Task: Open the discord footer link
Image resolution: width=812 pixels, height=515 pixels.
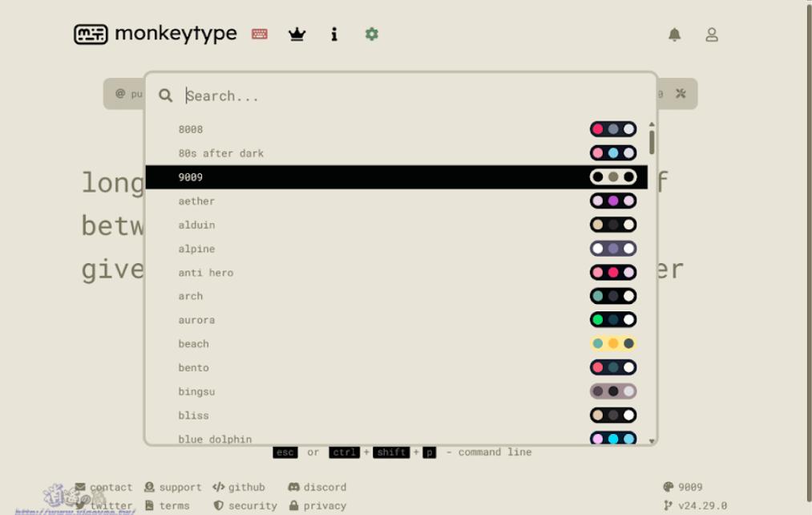Action: click(317, 487)
